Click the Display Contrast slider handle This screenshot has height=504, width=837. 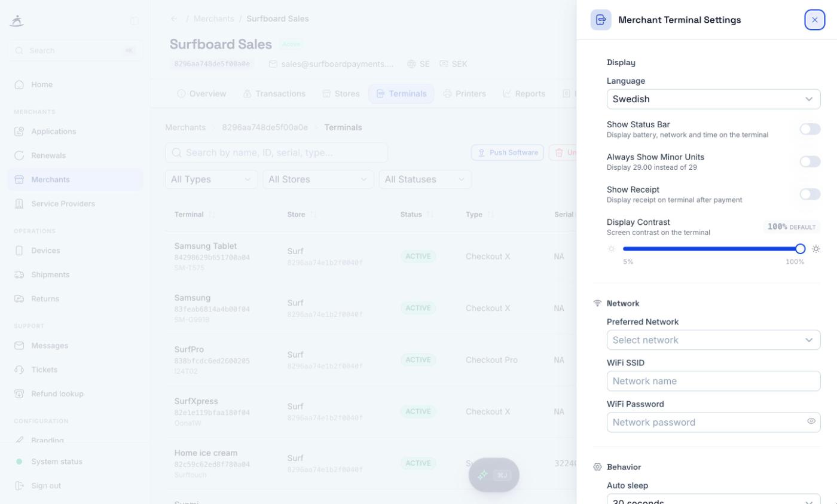[800, 249]
